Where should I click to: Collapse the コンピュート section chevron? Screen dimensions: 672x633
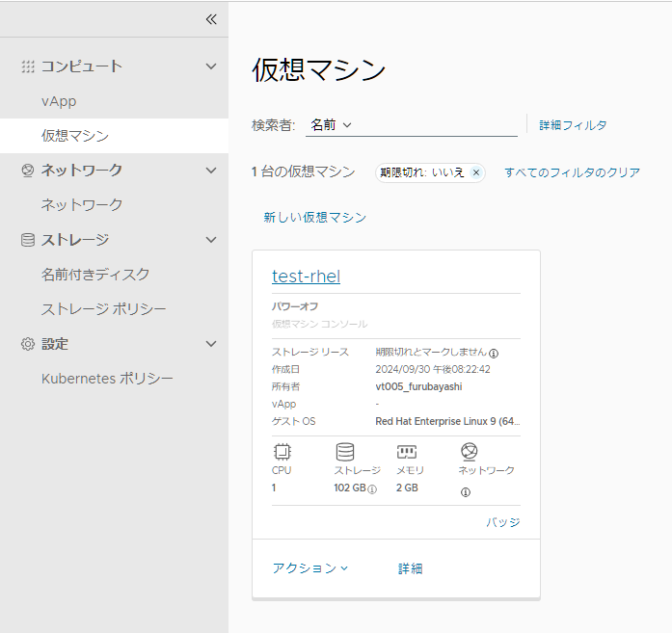(211, 66)
